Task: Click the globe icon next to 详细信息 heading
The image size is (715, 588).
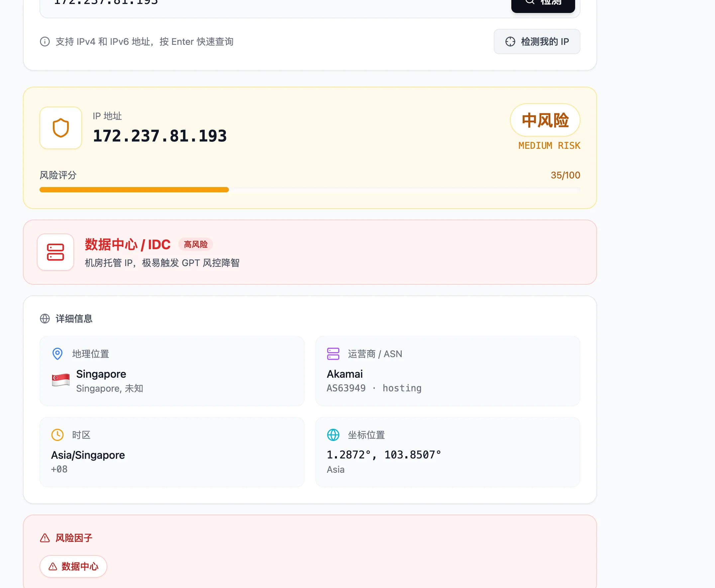Action: (x=46, y=318)
